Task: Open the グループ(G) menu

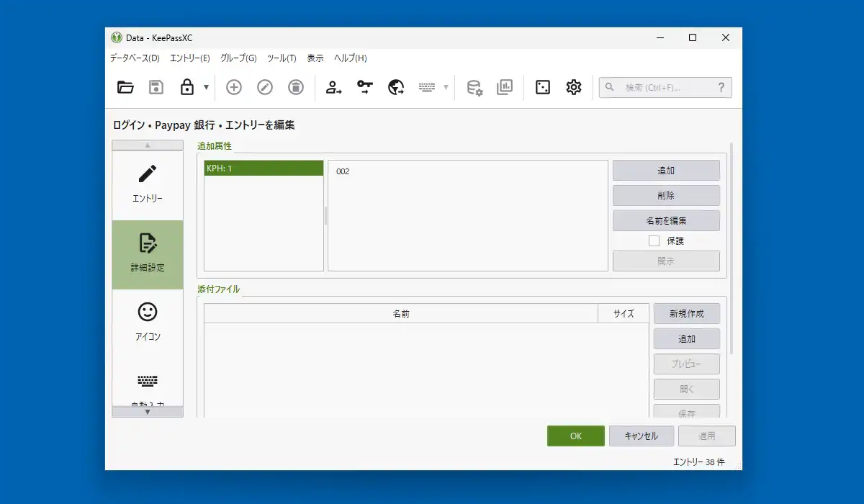Action: [x=238, y=58]
